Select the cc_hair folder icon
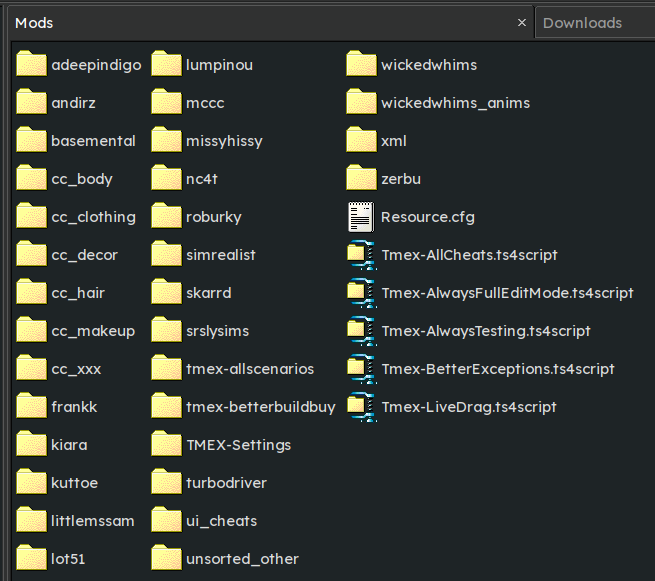 (31, 292)
